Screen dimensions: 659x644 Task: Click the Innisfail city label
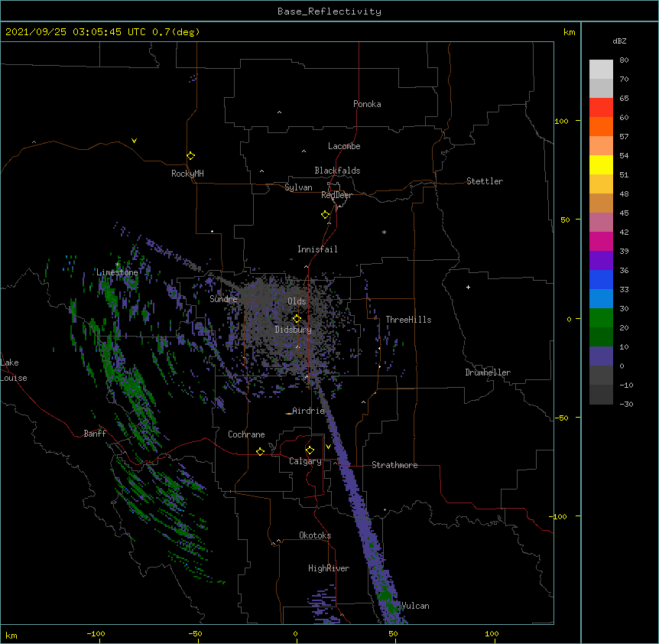(x=317, y=249)
